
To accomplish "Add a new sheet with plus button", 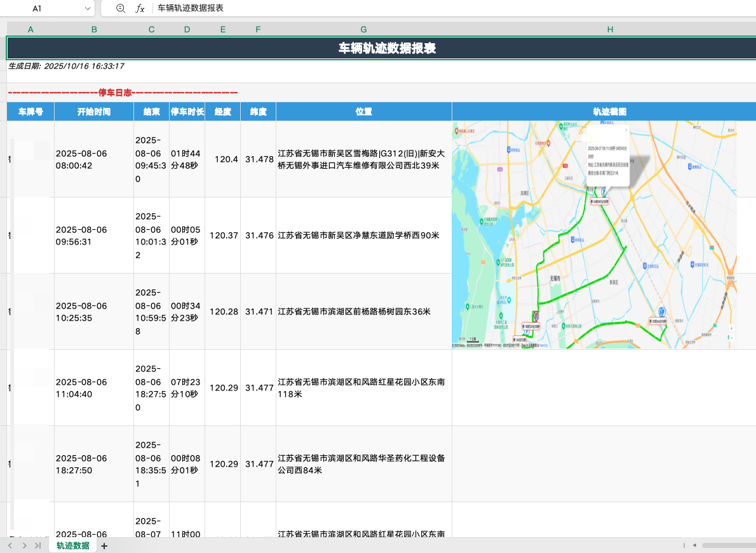I will pyautogui.click(x=104, y=546).
